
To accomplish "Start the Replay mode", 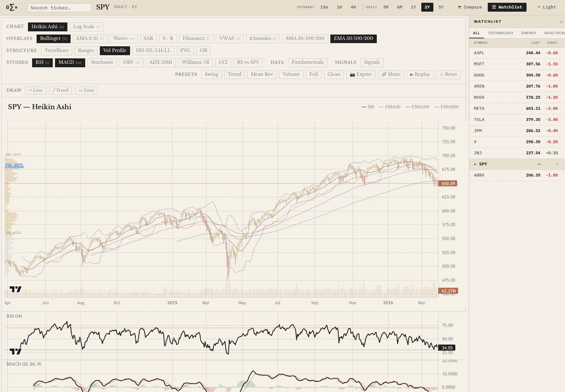I will tap(420, 74).
